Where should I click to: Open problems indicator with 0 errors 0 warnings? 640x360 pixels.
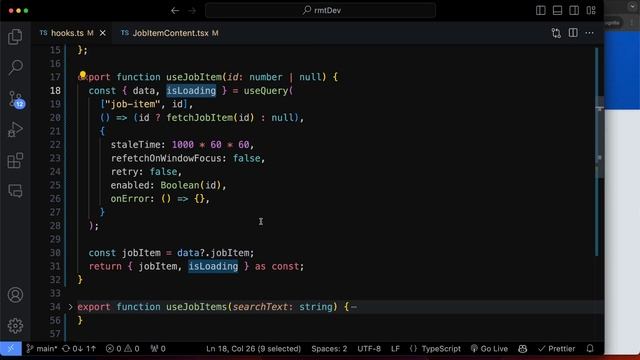click(x=122, y=349)
